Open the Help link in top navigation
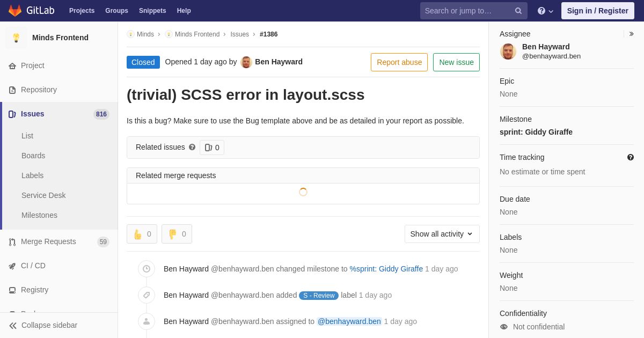The image size is (644, 338). tap(184, 11)
